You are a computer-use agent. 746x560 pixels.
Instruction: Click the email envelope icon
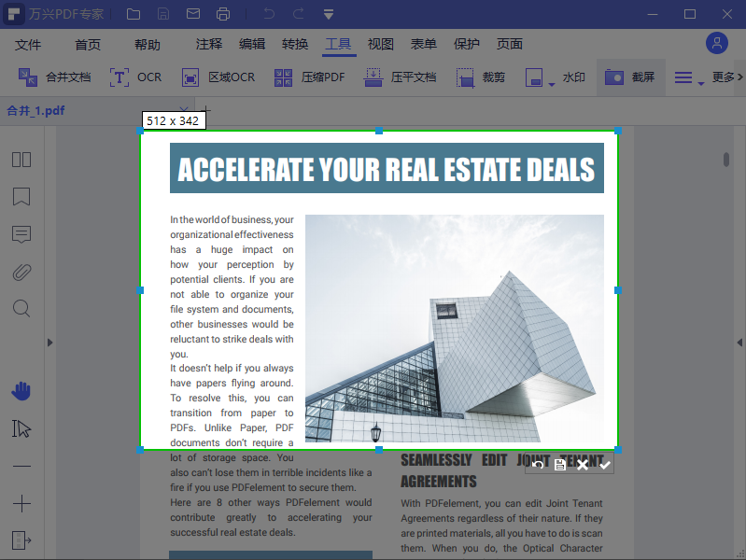point(193,14)
